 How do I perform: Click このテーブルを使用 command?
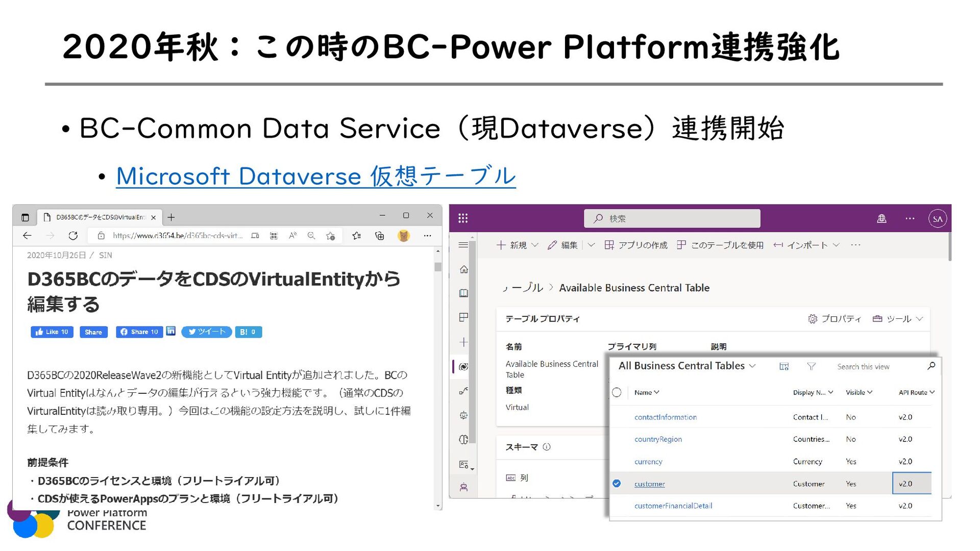720,245
